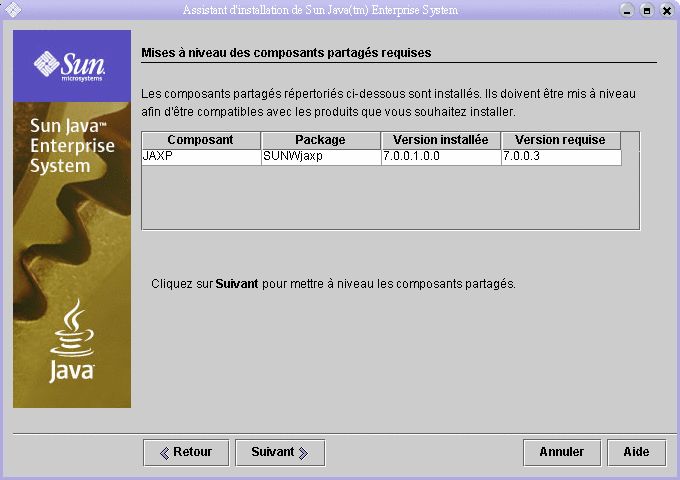Select the Version requise column header
This screenshot has height=480, width=680.
pos(561,140)
